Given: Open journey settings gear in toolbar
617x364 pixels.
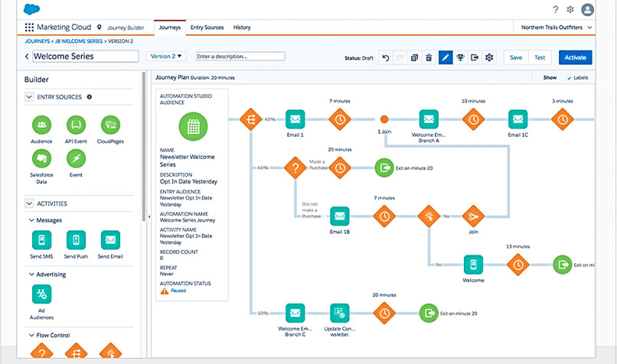Looking at the screenshot, I should tap(489, 58).
